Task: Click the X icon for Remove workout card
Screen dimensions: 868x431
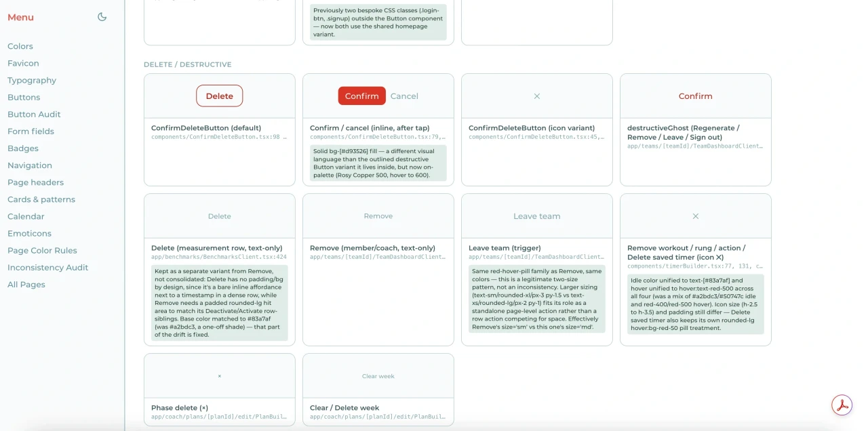Action: (x=696, y=216)
